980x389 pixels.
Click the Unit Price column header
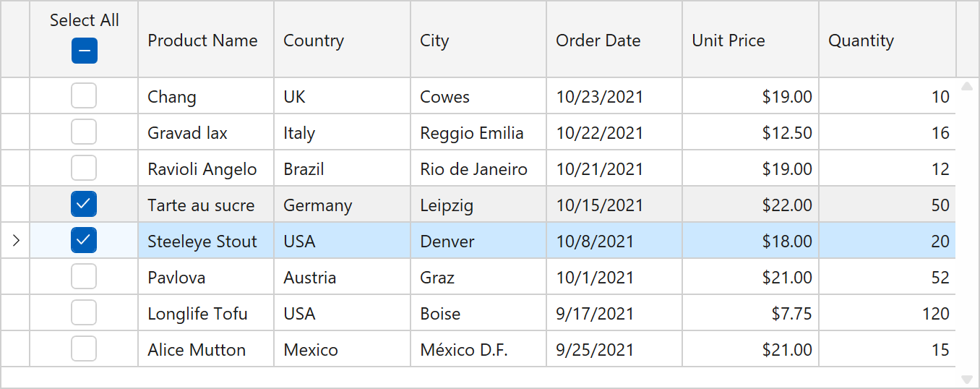point(728,40)
